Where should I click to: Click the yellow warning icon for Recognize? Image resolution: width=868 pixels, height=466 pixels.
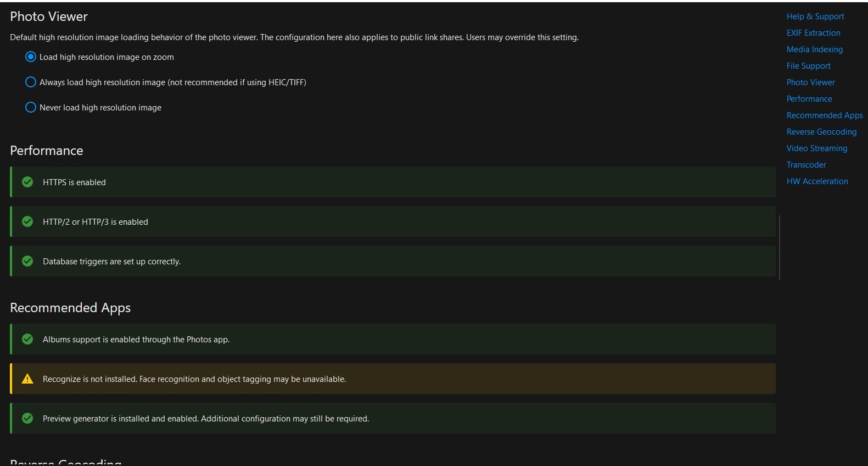click(27, 379)
